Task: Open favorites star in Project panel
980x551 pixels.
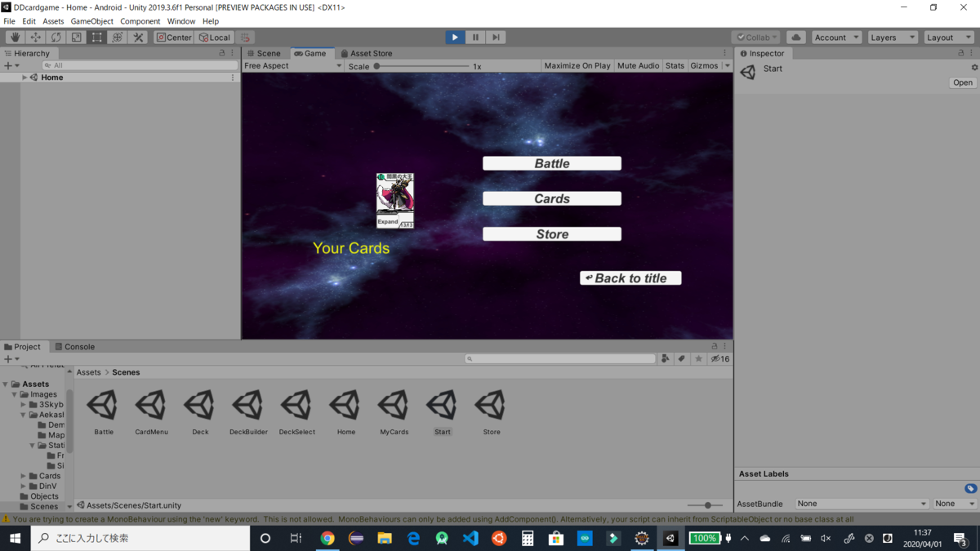Action: pyautogui.click(x=698, y=358)
